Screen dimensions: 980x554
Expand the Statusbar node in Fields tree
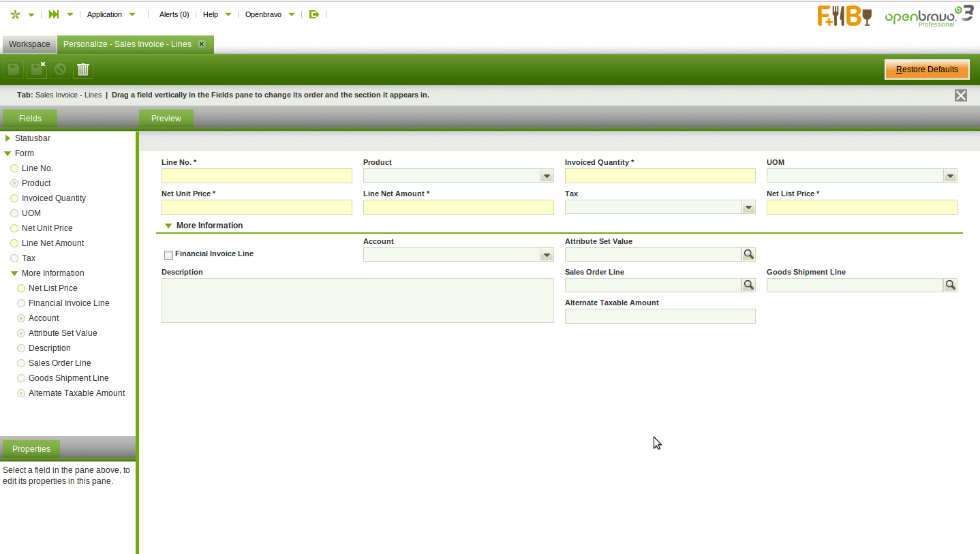click(8, 138)
